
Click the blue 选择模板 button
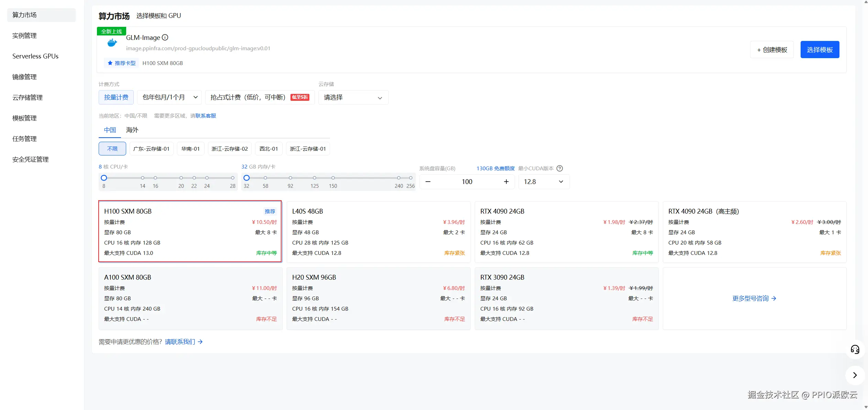point(820,50)
